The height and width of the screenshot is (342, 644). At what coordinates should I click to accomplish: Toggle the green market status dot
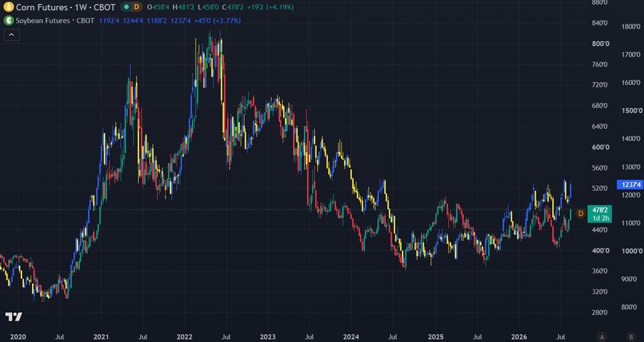point(126,7)
